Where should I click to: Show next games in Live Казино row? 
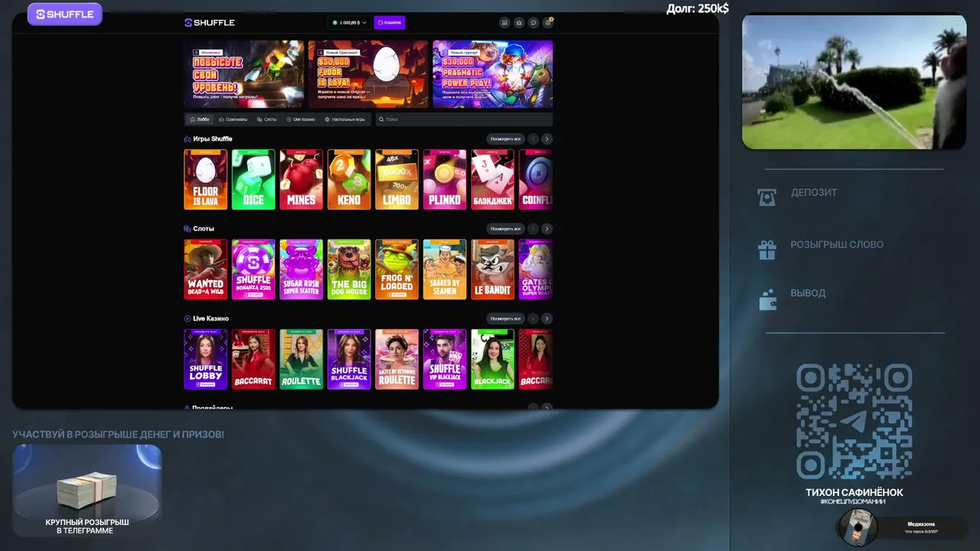547,318
